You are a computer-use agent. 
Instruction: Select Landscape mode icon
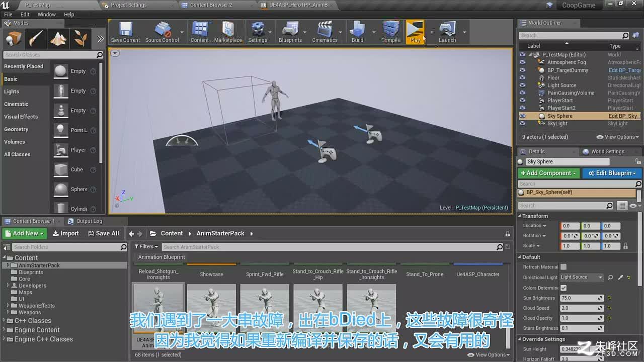click(x=58, y=39)
